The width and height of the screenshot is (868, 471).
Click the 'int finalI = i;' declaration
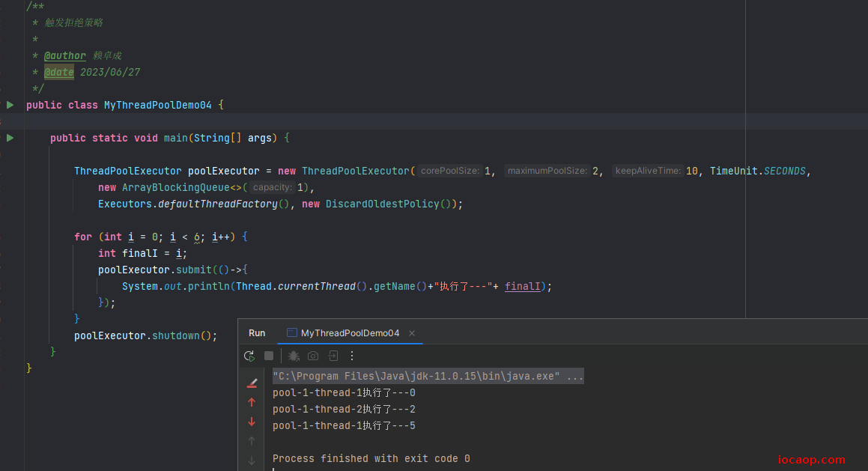(x=143, y=254)
